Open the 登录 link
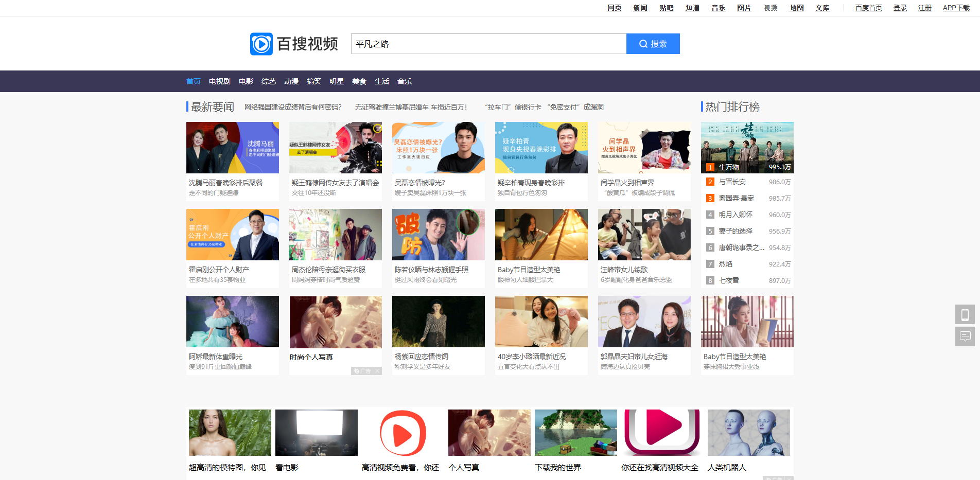Viewport: 980px width, 480px height. [x=899, y=8]
